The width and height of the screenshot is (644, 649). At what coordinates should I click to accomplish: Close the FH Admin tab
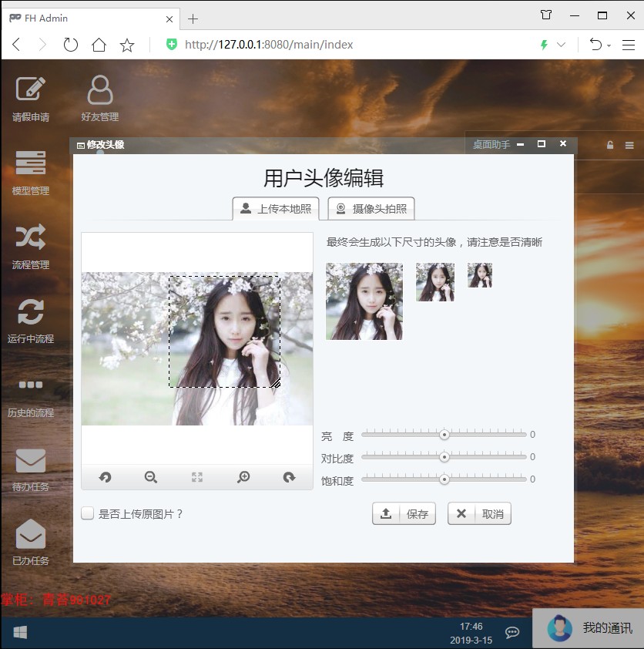[x=169, y=19]
